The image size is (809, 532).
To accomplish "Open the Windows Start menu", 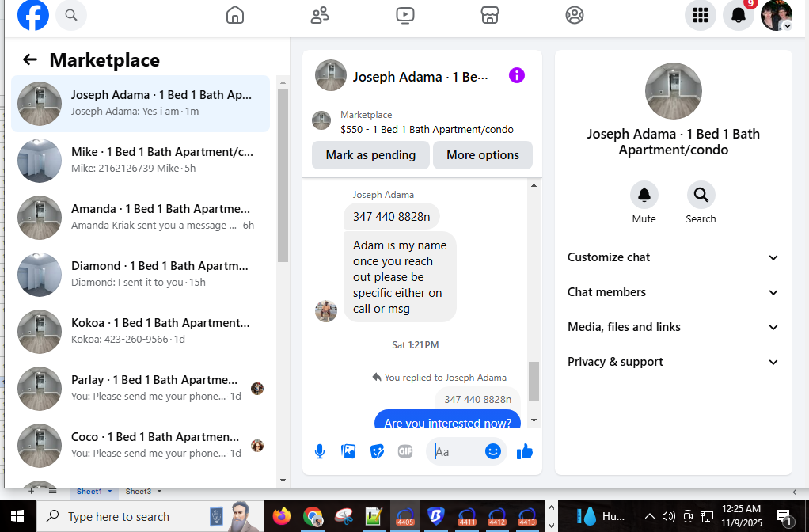I will [17, 516].
